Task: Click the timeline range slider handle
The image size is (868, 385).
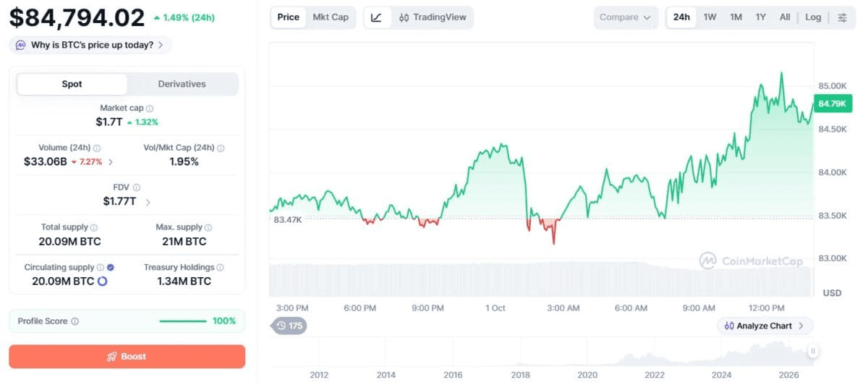Action: 813,352
